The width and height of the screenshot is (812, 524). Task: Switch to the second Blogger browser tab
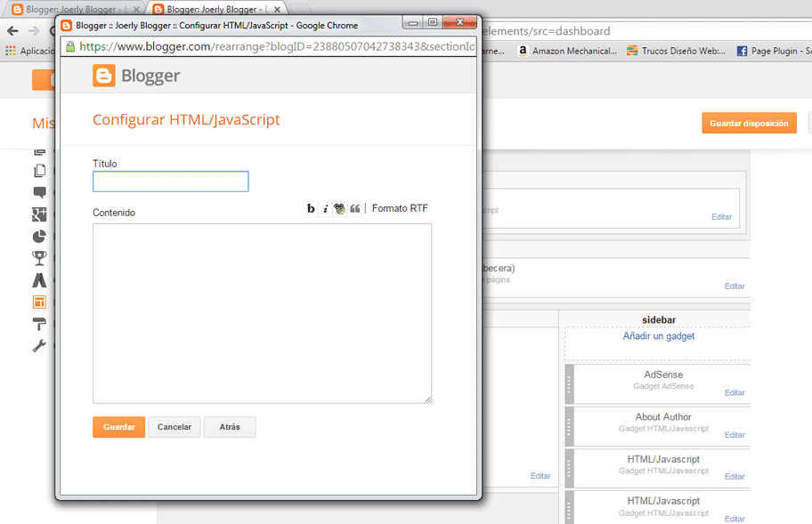216,9
